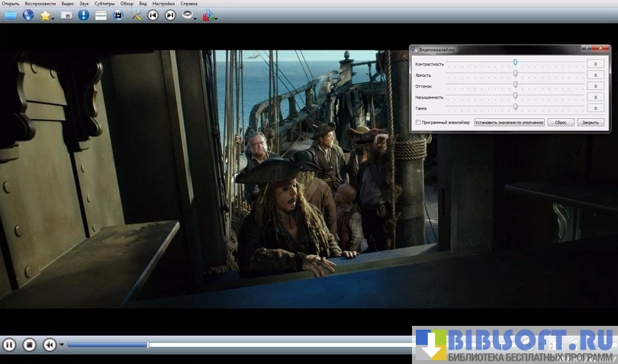Click the preferences wrench tools icon
The width and height of the screenshot is (618, 364).
pos(137,15)
